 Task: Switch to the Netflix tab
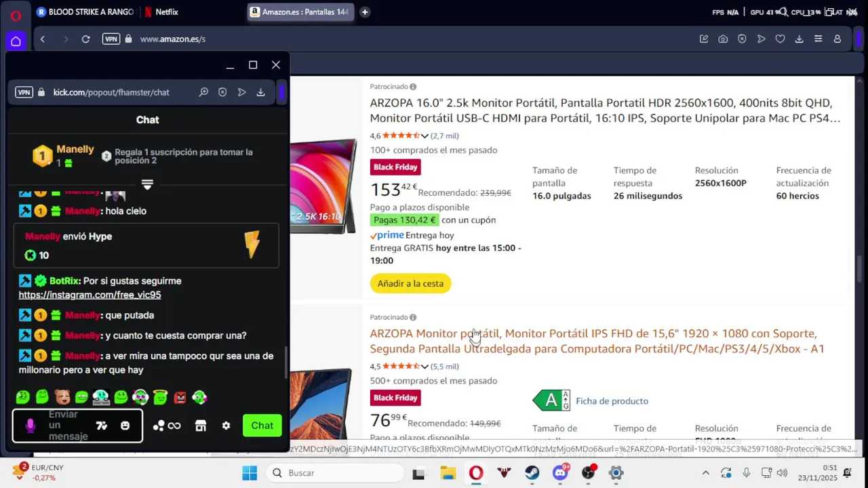click(161, 12)
